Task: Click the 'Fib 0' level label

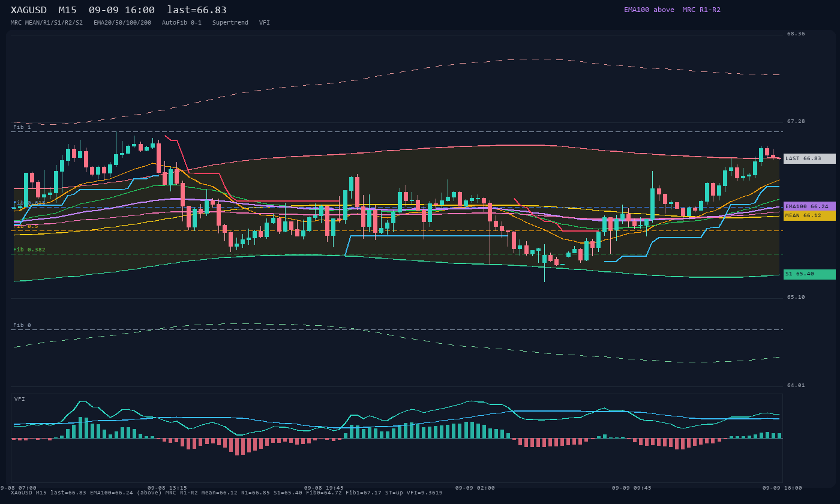Action: 22,325
